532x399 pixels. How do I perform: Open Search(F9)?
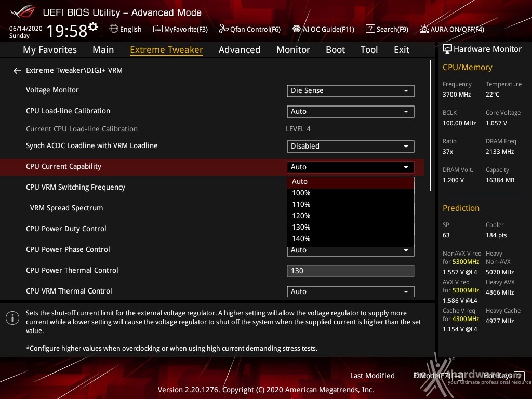click(387, 29)
